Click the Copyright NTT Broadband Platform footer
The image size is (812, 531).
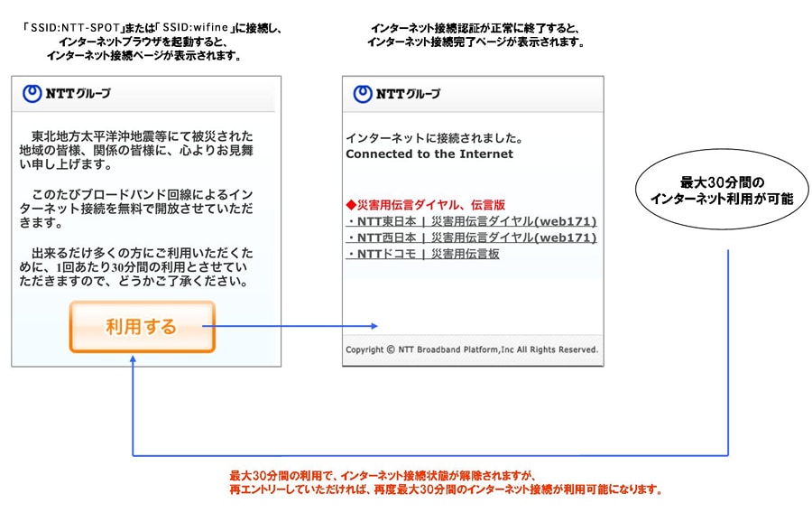point(472,349)
